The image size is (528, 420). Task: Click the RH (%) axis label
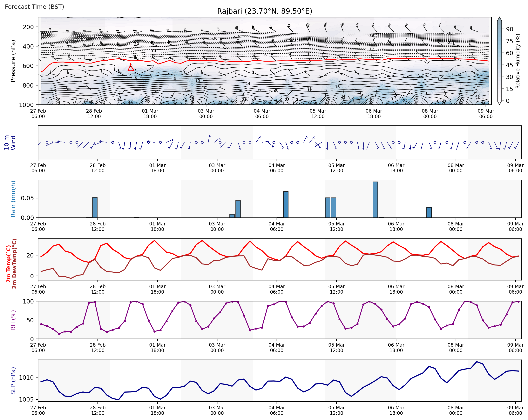13,320
